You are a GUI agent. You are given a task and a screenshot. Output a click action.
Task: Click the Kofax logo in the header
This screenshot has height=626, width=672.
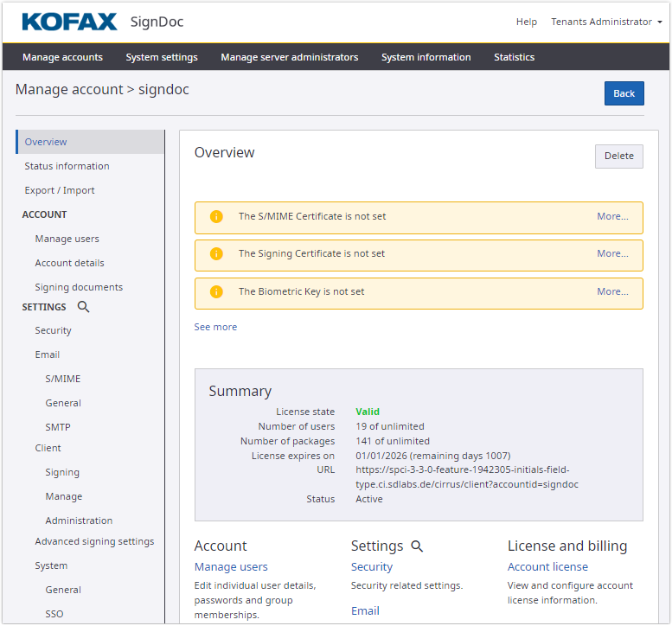(x=69, y=22)
